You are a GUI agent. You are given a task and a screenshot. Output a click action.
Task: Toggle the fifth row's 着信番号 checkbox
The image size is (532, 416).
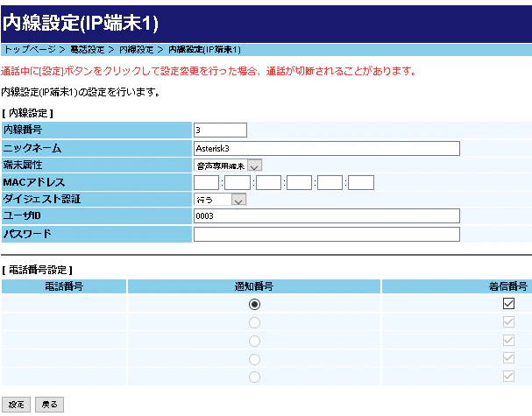click(x=508, y=376)
